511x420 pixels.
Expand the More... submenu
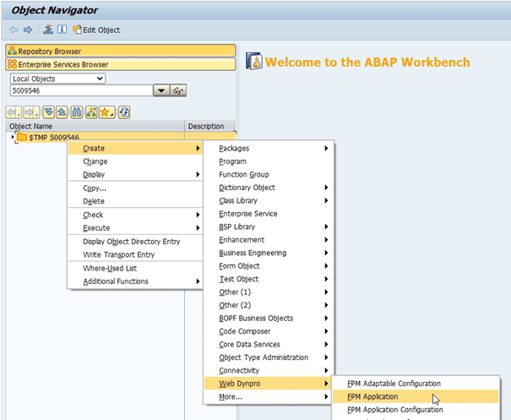coord(269,397)
